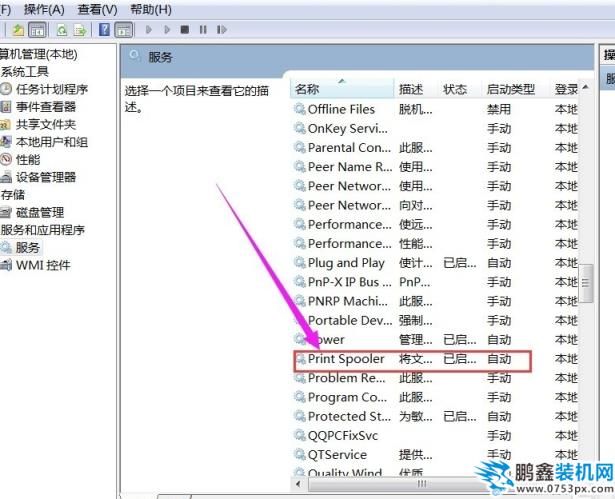Click the gear icon of Protected St...

tap(300, 416)
